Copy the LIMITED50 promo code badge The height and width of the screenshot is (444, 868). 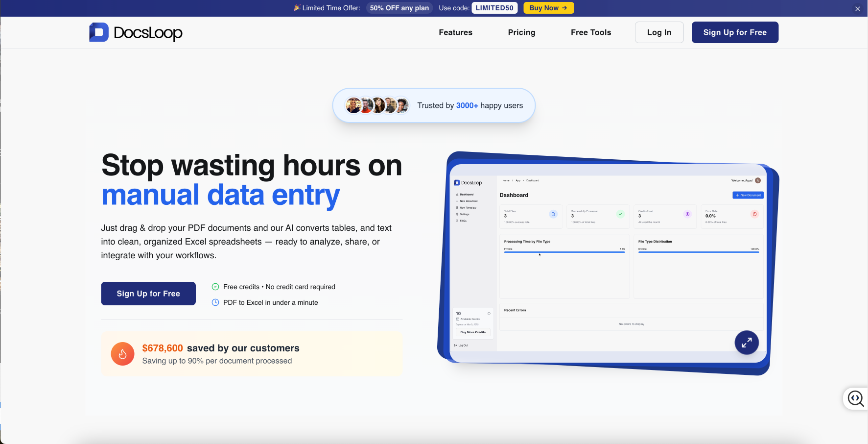tap(494, 8)
